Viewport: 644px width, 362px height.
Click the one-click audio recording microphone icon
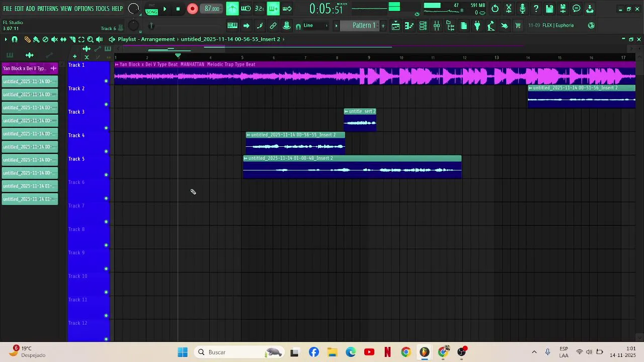(522, 9)
